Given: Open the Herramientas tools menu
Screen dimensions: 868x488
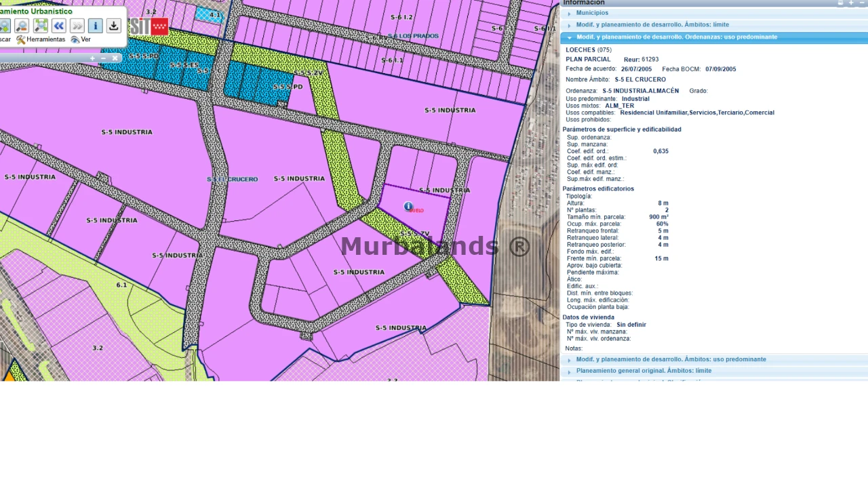Looking at the screenshot, I should coord(41,40).
